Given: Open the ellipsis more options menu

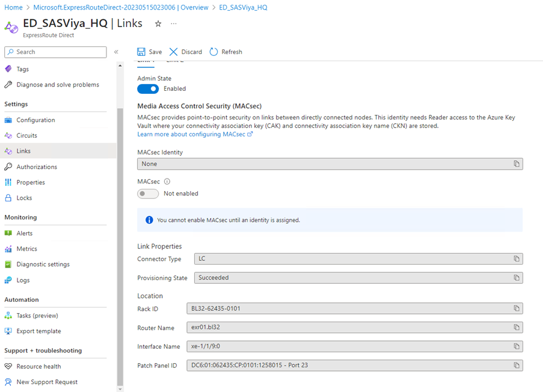Looking at the screenshot, I should tap(174, 23).
